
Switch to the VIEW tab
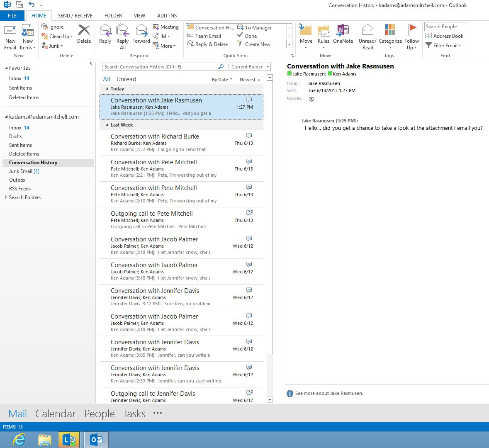pyautogui.click(x=139, y=16)
